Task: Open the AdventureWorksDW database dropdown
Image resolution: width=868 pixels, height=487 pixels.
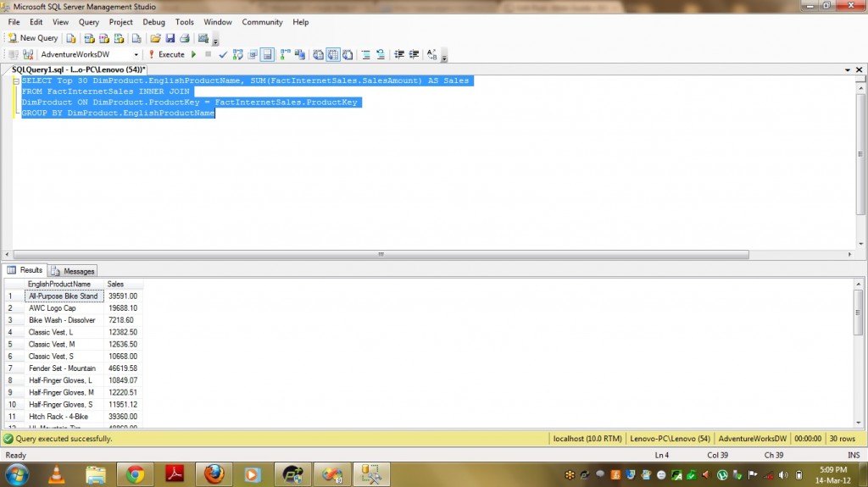Action: click(136, 54)
